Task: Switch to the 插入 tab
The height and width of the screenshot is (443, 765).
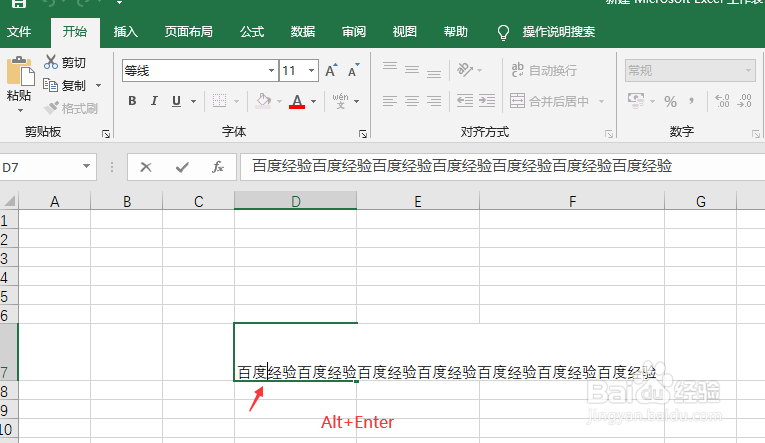Action: coord(125,32)
